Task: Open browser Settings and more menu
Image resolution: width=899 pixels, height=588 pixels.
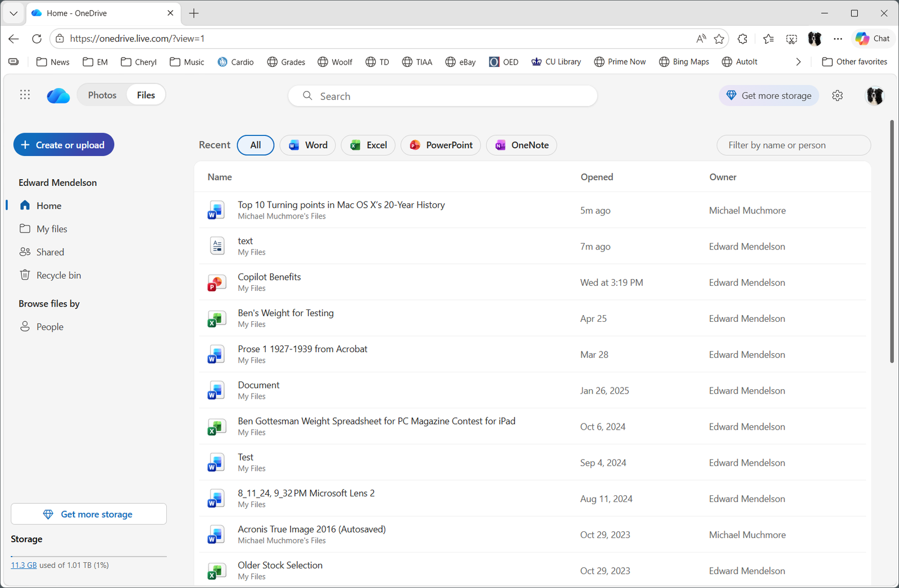Action: pyautogui.click(x=838, y=39)
